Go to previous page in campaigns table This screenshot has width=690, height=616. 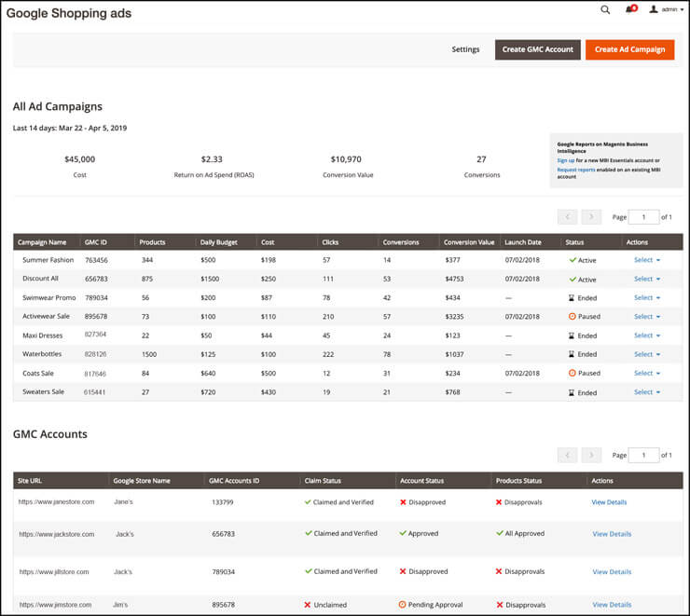tap(567, 217)
